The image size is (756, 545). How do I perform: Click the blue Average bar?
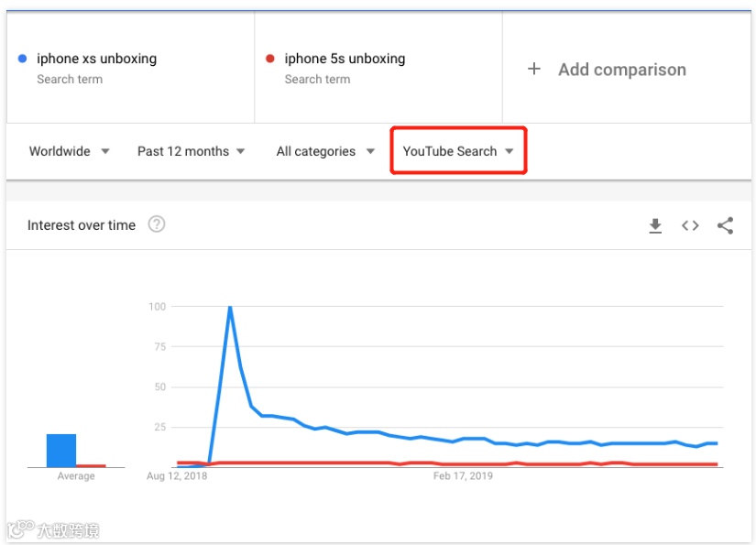[61, 451]
